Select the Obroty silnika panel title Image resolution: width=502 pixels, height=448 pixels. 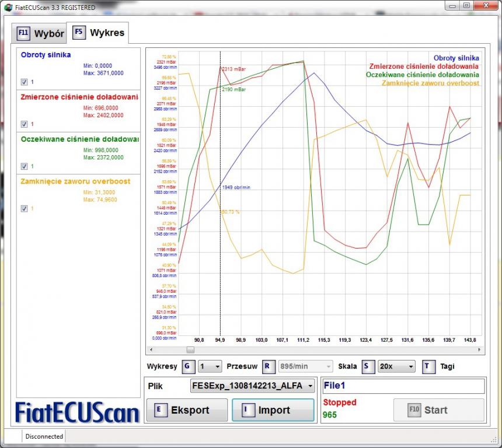coord(46,55)
